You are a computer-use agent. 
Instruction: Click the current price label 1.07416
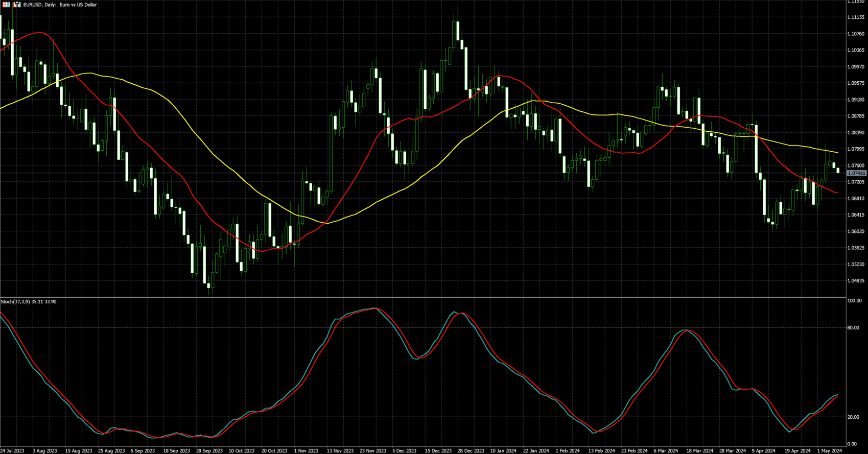[x=856, y=174]
